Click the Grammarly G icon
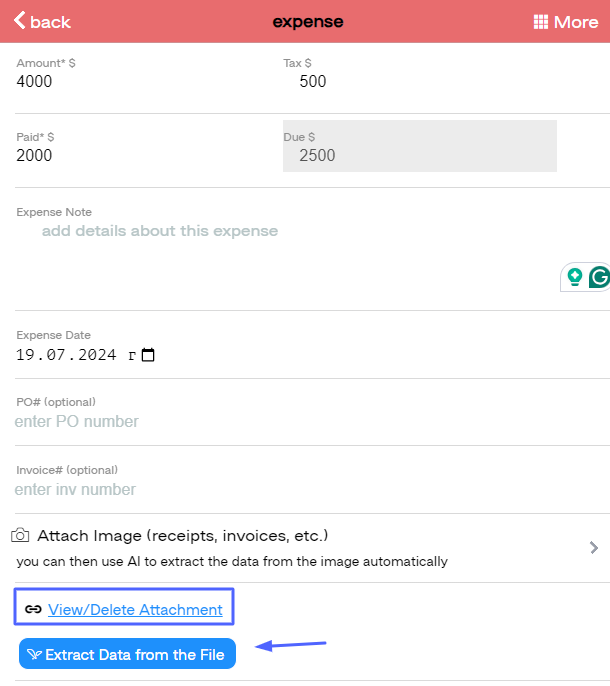The width and height of the screenshot is (610, 686). [599, 277]
